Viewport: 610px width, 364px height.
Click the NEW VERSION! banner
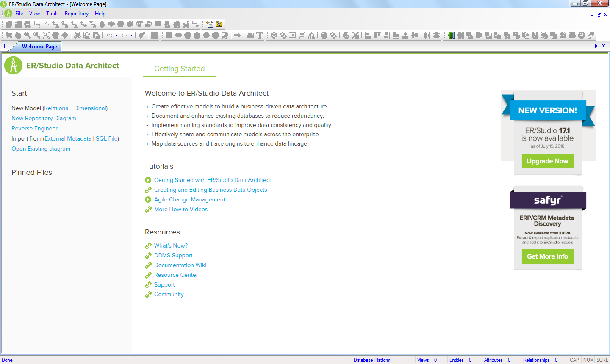click(x=548, y=110)
